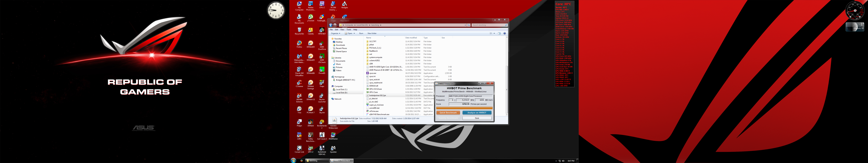This screenshot has height=163, width=868.
Task: Open Explorer change view dropdown
Action: tap(494, 33)
